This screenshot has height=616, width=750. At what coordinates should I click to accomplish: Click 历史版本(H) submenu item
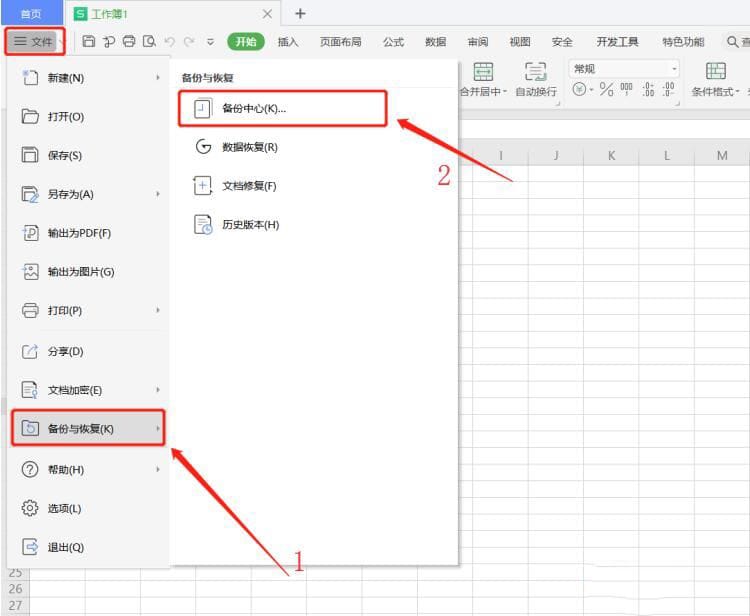coord(282,224)
